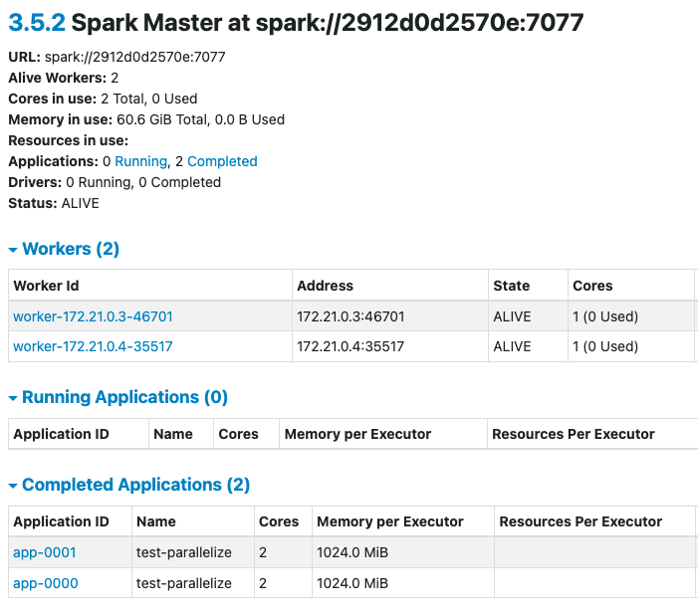Open worker-172.21.0.3-46701 details
Viewport: 698px width, 616px height.
[93, 316]
